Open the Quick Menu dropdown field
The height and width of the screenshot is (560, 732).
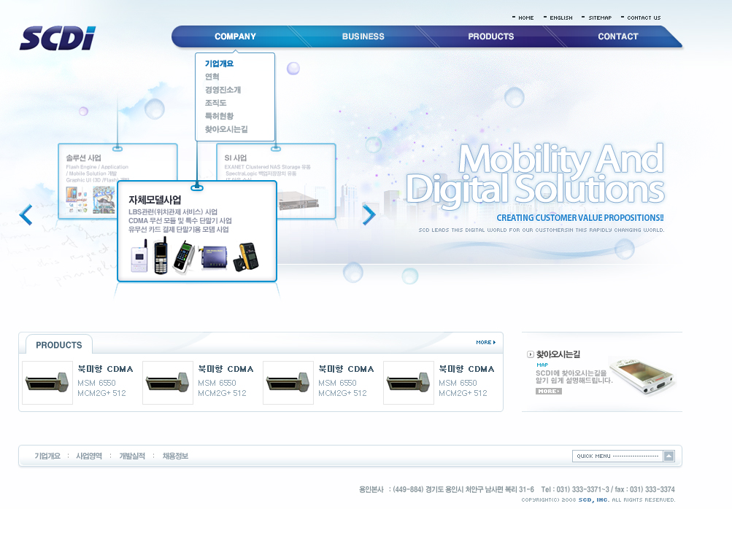click(617, 456)
